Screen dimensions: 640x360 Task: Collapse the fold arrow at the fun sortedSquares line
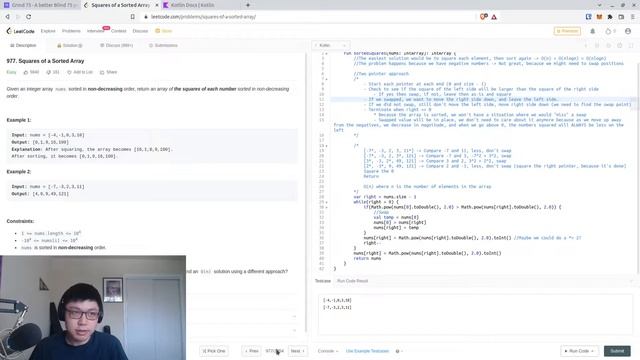point(327,53)
